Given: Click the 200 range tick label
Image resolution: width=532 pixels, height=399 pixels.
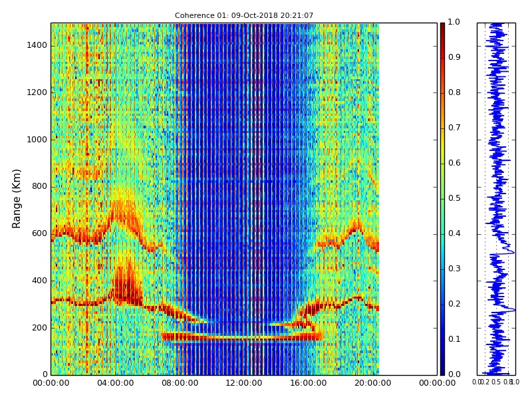Looking at the screenshot, I should click(x=40, y=328).
